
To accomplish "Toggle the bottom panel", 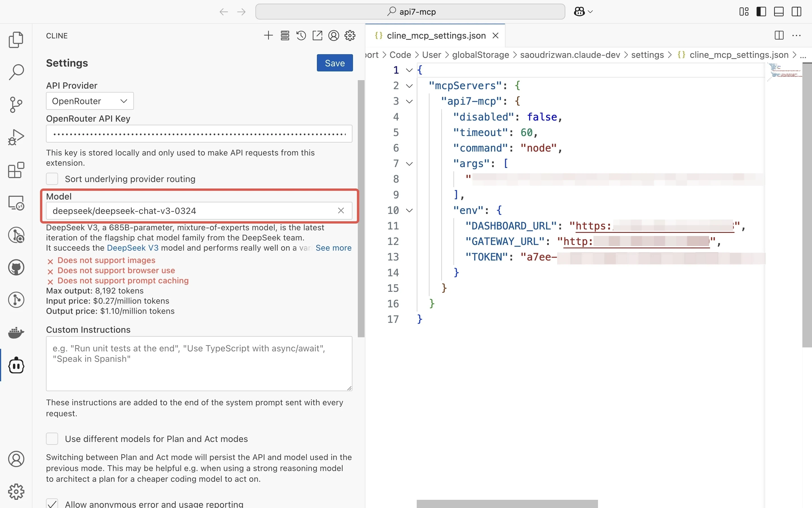I will click(779, 12).
